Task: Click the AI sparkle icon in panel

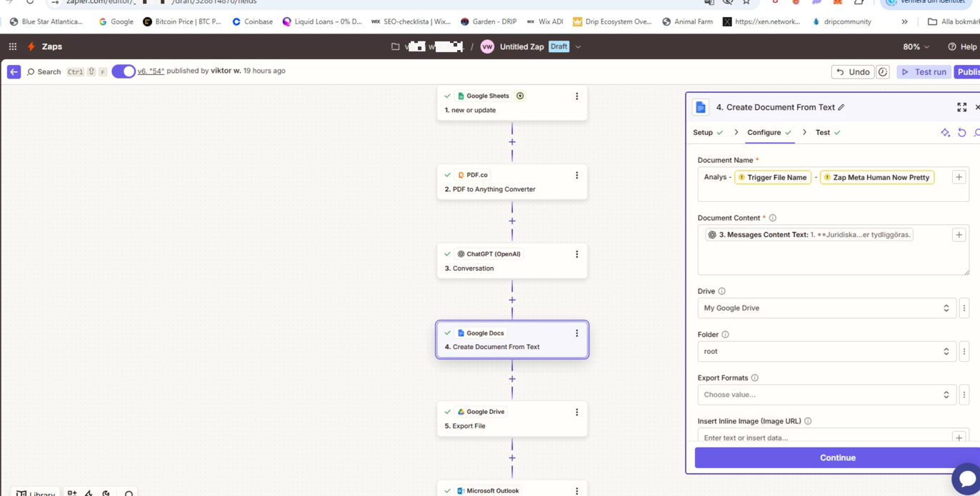Action: [945, 133]
